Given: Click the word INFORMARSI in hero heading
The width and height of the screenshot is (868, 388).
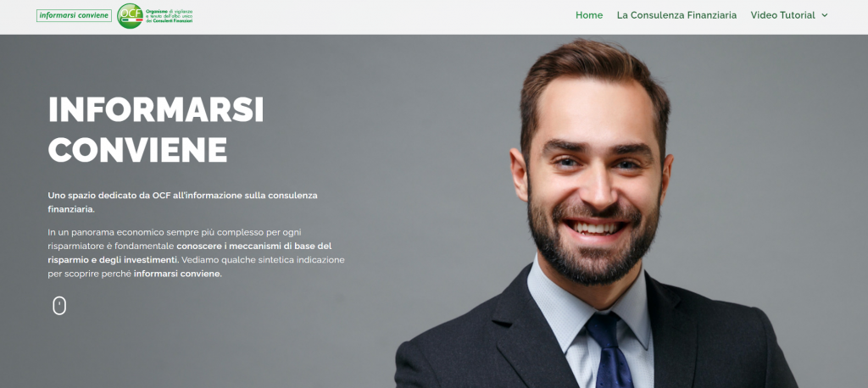Looking at the screenshot, I should (156, 109).
